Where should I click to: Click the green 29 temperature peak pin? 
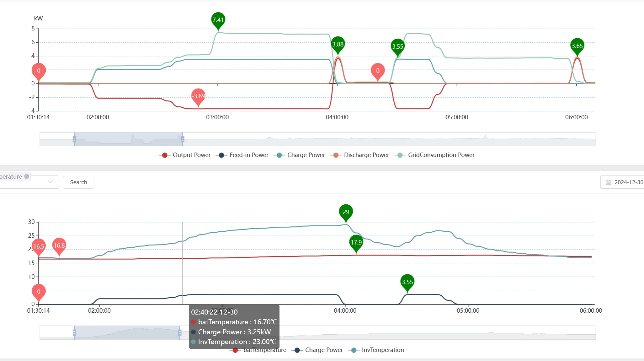point(346,212)
